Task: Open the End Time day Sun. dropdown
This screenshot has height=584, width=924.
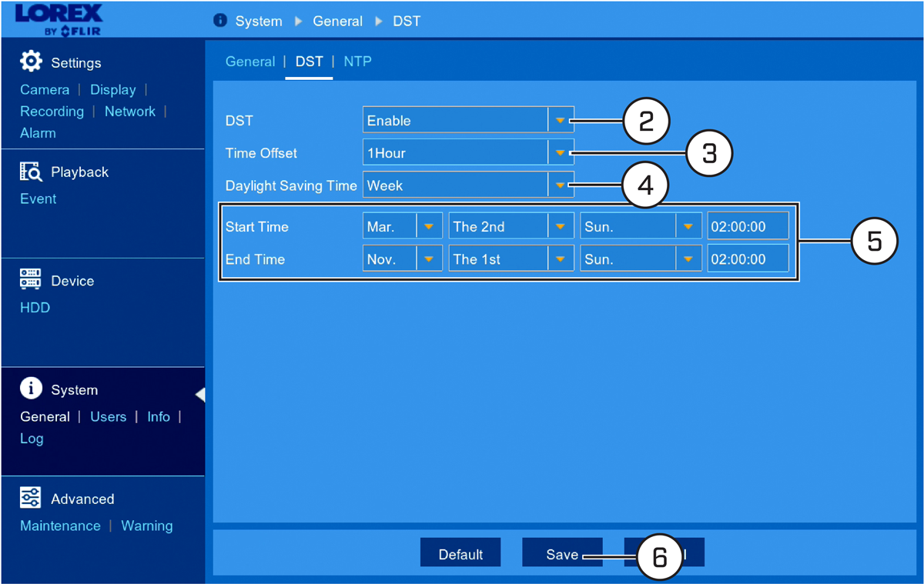Action: [x=641, y=259]
